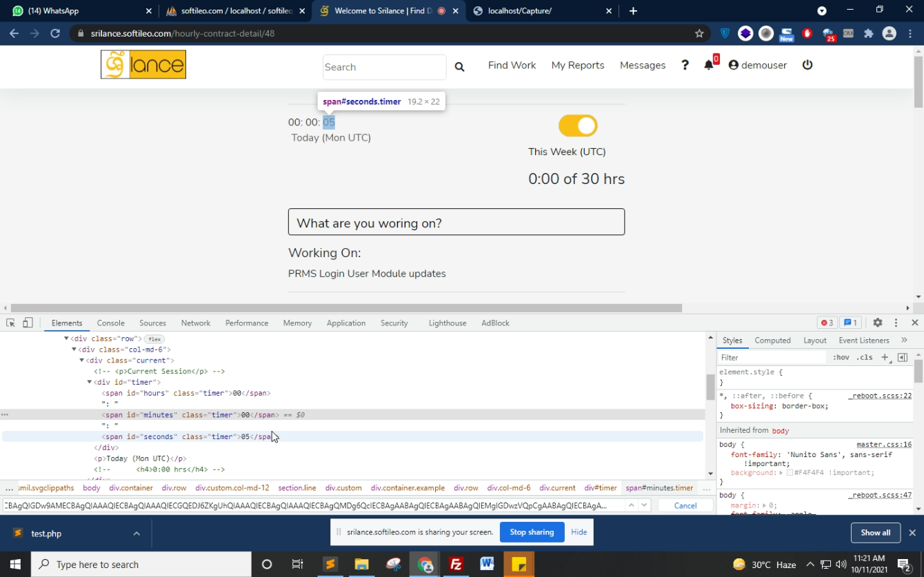Switch to the Console tab
Image resolution: width=924 pixels, height=577 pixels.
click(110, 323)
